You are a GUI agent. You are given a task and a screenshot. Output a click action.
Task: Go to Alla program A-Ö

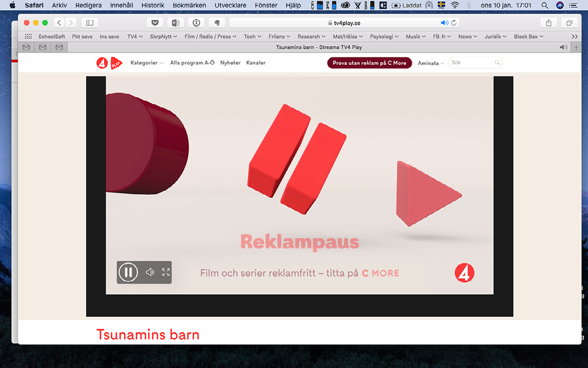click(192, 63)
